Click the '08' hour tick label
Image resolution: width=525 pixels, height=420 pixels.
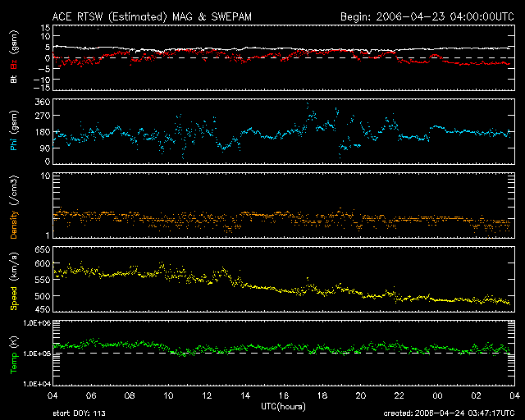pos(130,395)
